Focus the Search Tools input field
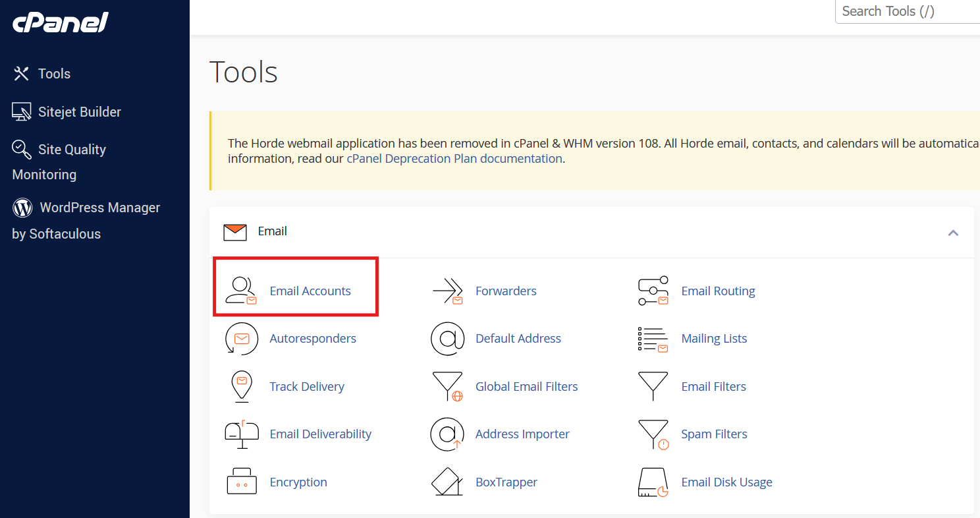 tap(908, 12)
